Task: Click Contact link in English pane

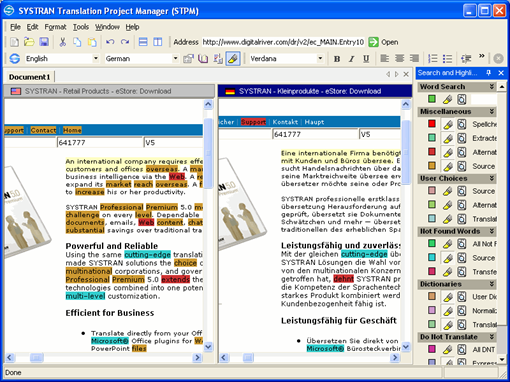Action: 43,130
